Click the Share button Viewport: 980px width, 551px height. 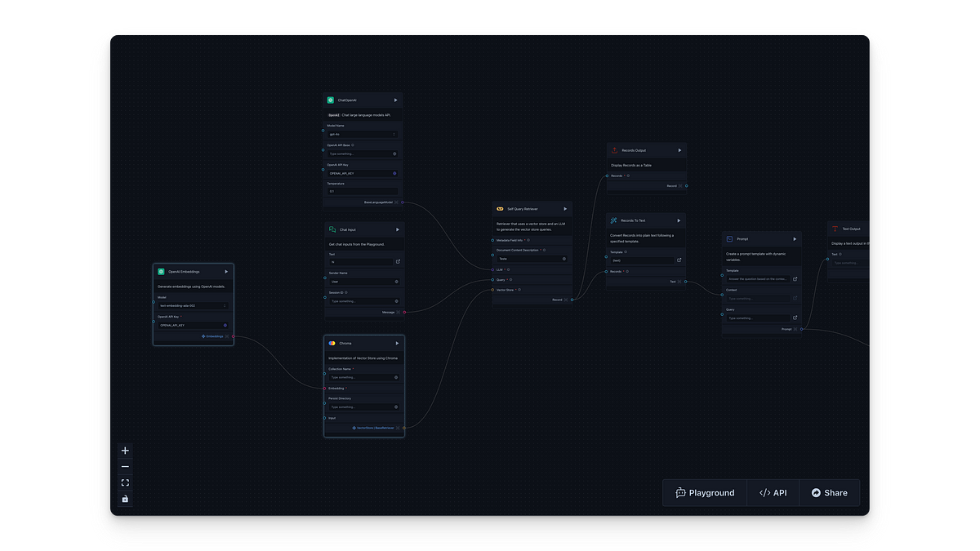[829, 493]
